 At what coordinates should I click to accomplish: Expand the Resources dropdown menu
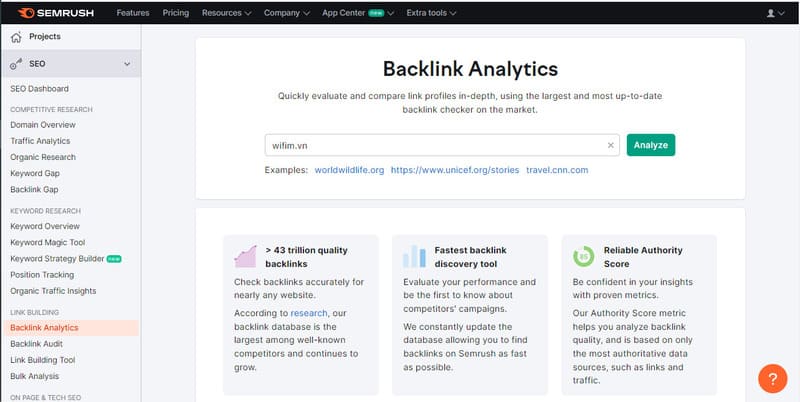[226, 13]
